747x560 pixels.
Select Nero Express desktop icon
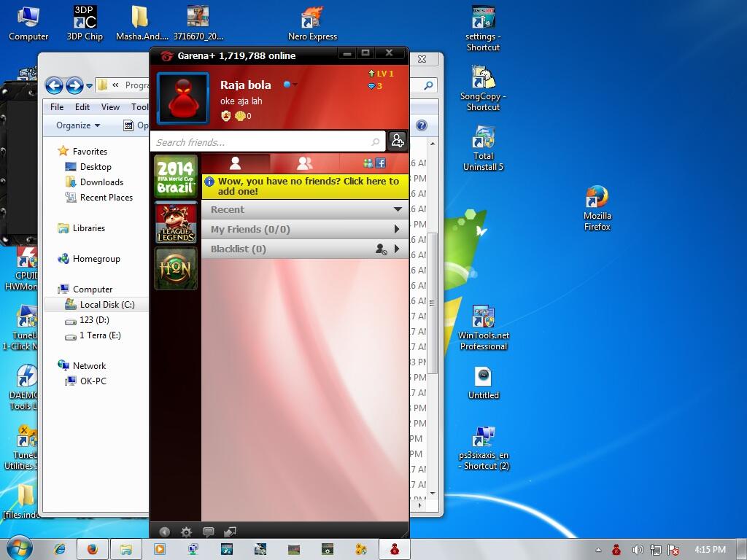[x=312, y=23]
